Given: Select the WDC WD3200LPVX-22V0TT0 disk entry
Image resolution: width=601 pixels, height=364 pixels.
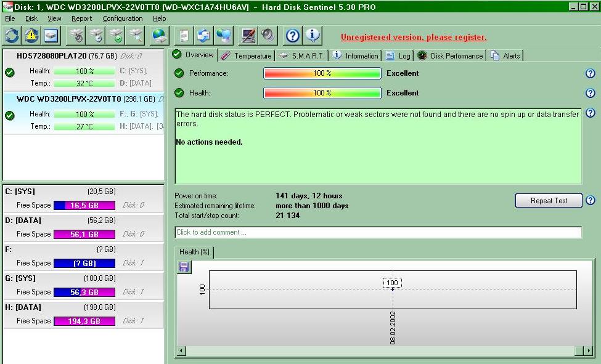Looking at the screenshot, I should pos(84,113).
